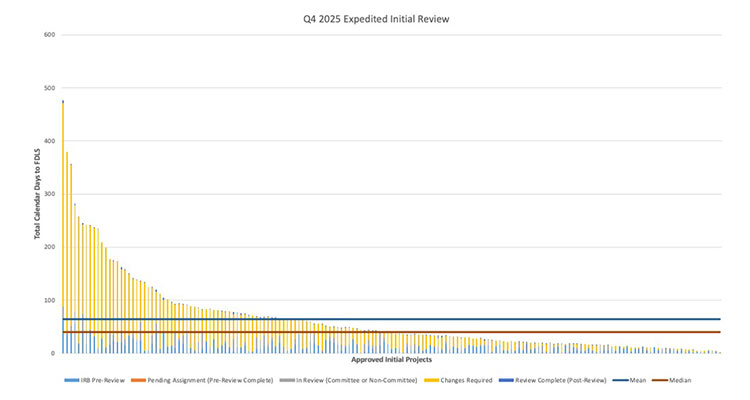Screen dimensions: 750x400
Task: Click the horizontal blue Mean line
Action: coord(500,320)
